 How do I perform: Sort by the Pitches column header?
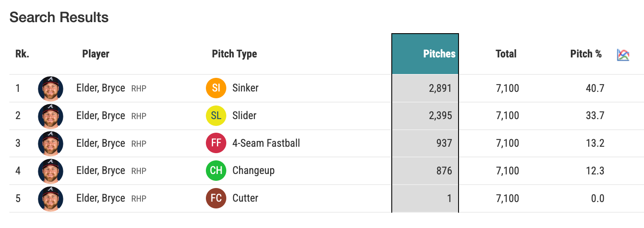(x=439, y=54)
